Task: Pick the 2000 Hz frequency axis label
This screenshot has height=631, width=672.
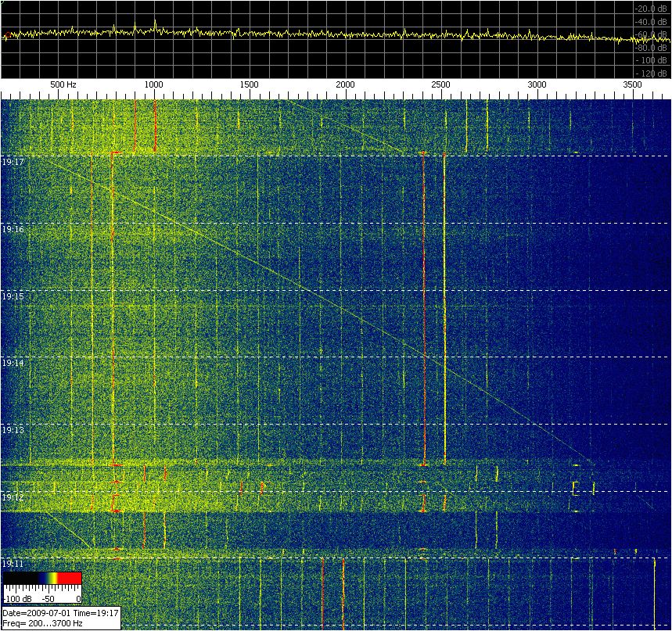Action: [345, 84]
